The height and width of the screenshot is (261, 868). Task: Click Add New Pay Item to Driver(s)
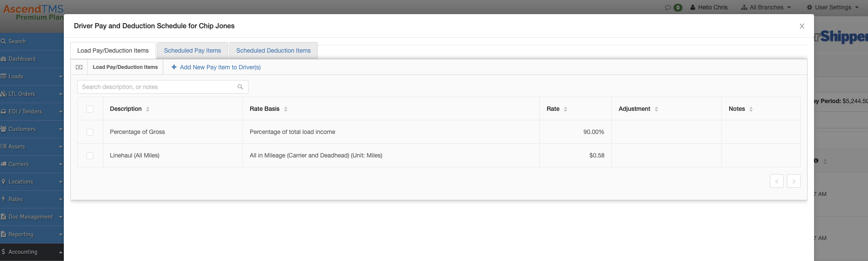coord(216,67)
